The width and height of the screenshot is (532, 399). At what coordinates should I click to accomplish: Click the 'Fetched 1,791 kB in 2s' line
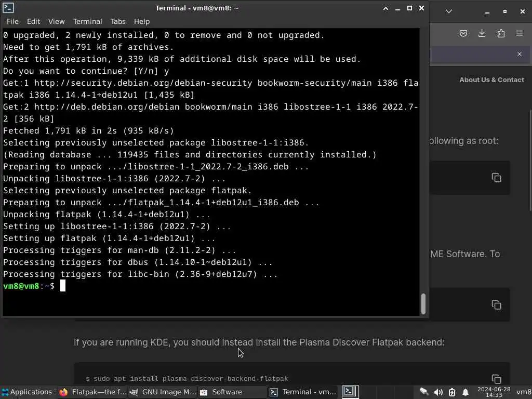click(88, 130)
